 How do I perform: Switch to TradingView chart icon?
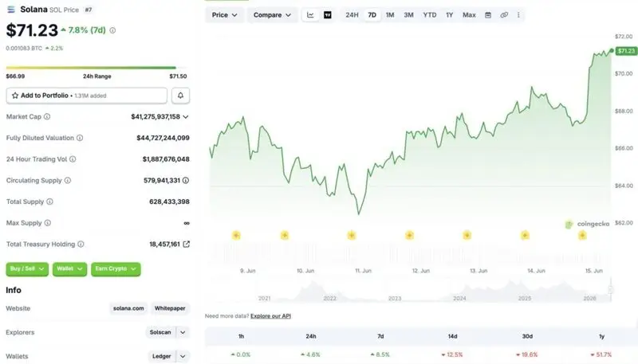(x=328, y=15)
